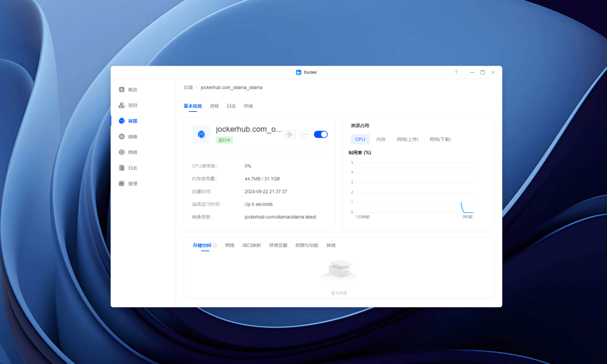Click the help question mark in title bar
Screen dimensions: 607x364
coord(456,72)
